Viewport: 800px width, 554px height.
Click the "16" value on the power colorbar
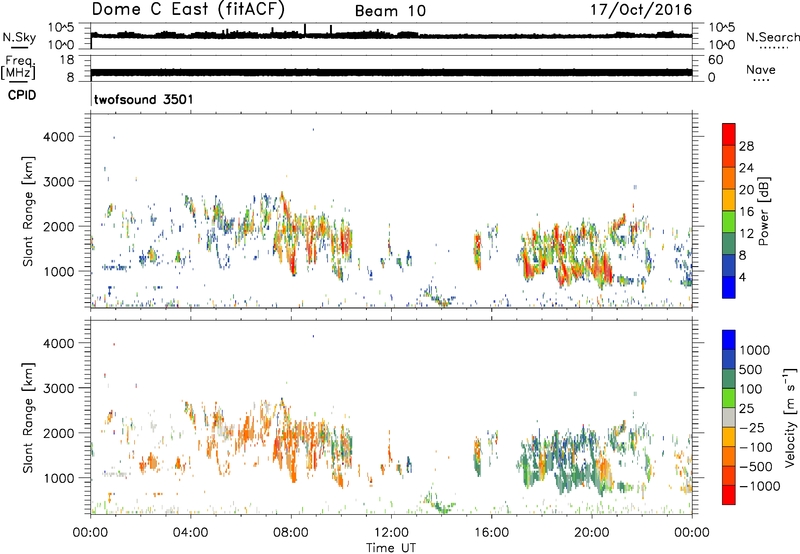(746, 212)
